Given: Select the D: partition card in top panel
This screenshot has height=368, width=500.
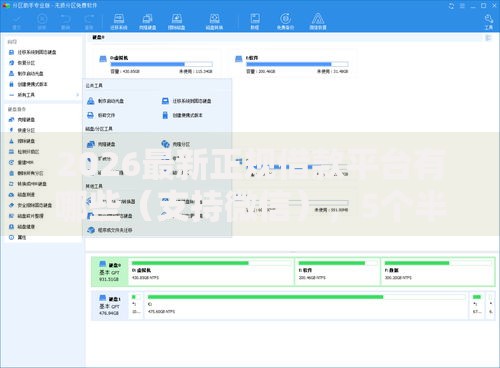Looking at the screenshot, I should coord(156,64).
